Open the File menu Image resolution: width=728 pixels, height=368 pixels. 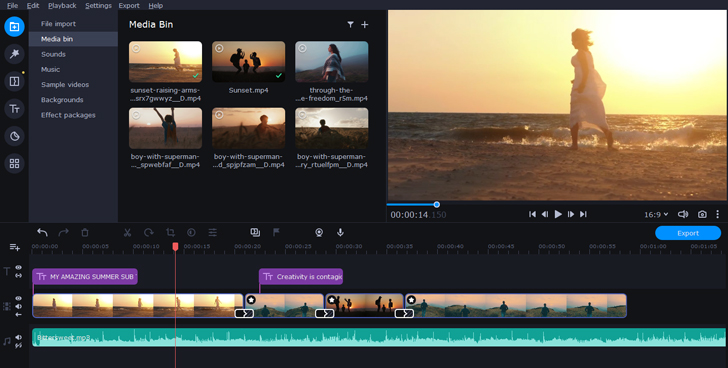pyautogui.click(x=13, y=6)
